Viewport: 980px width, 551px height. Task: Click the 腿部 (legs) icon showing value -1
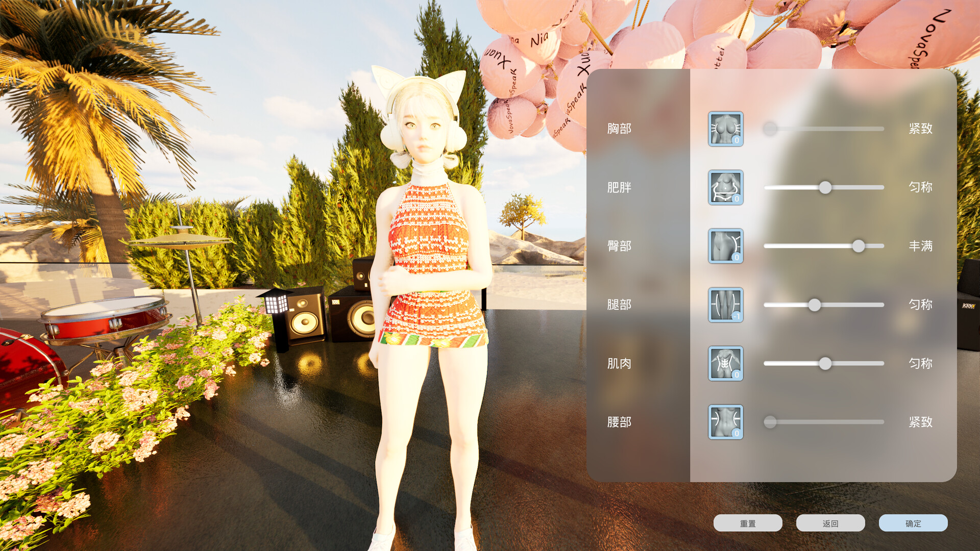coord(725,305)
